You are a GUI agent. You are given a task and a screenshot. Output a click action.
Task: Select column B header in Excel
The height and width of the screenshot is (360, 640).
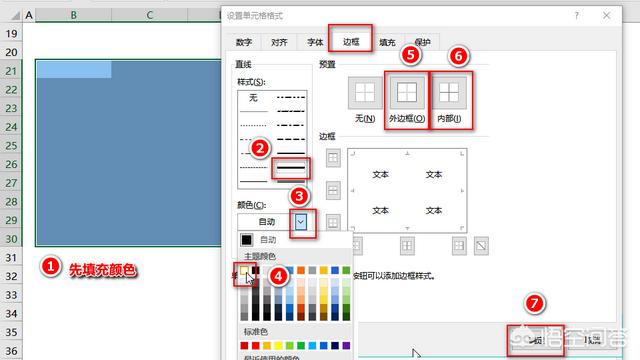pos(73,16)
